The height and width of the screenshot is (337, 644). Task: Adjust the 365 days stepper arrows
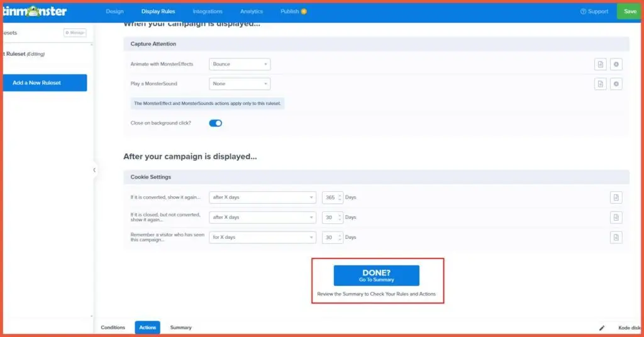pyautogui.click(x=340, y=197)
